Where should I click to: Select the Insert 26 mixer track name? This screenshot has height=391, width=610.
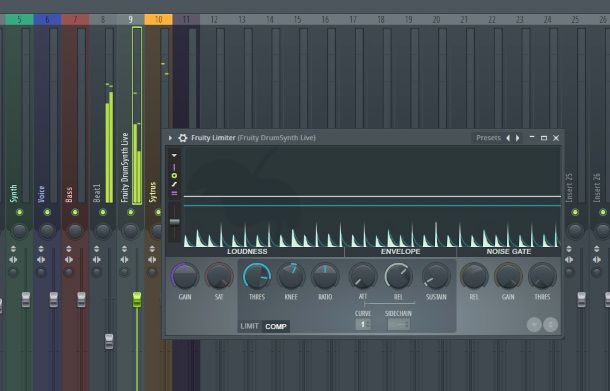coord(597,188)
